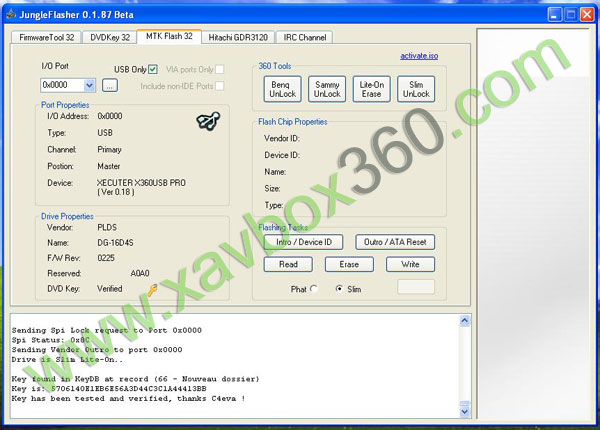
Task: Click the Erase flashing task button
Action: pos(349,264)
